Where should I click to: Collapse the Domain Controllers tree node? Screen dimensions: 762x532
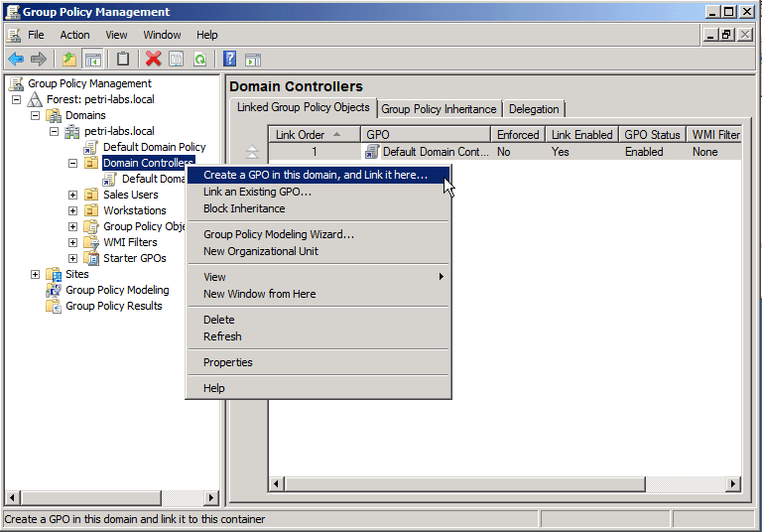point(72,164)
